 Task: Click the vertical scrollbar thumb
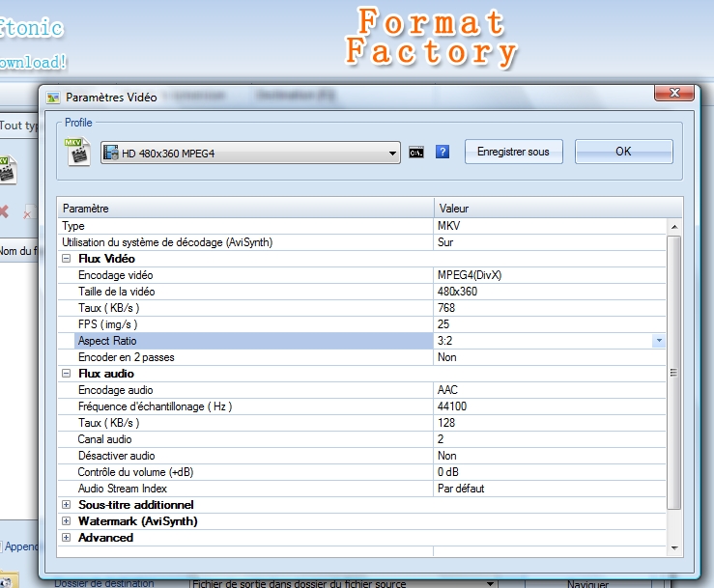click(674, 373)
